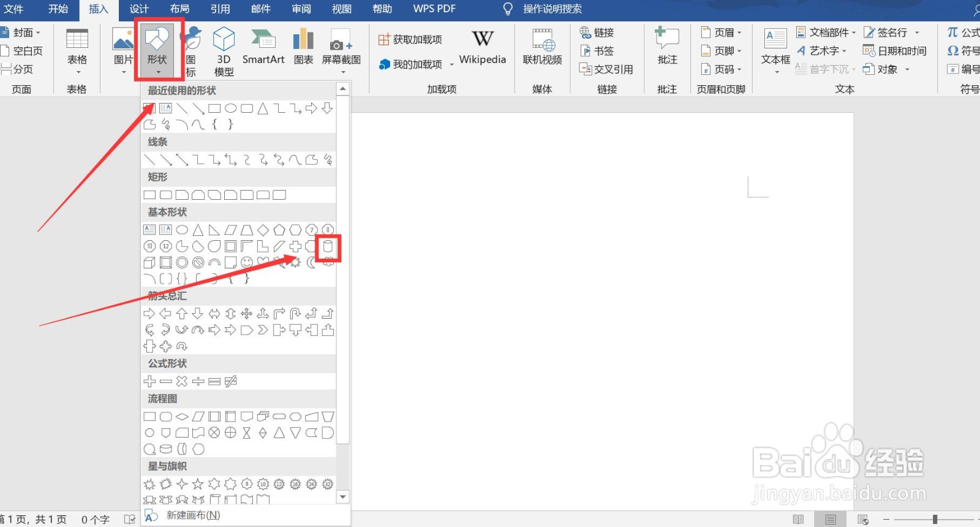Screen dimensions: 980x527
Task: Click 新建画布(N) at menu bottom
Action: click(193, 515)
